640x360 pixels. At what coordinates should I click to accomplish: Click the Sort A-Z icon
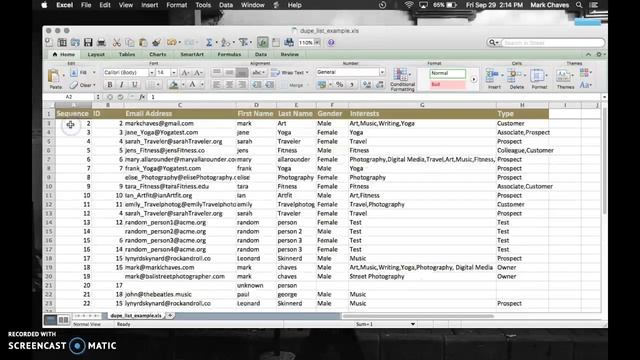click(x=225, y=42)
